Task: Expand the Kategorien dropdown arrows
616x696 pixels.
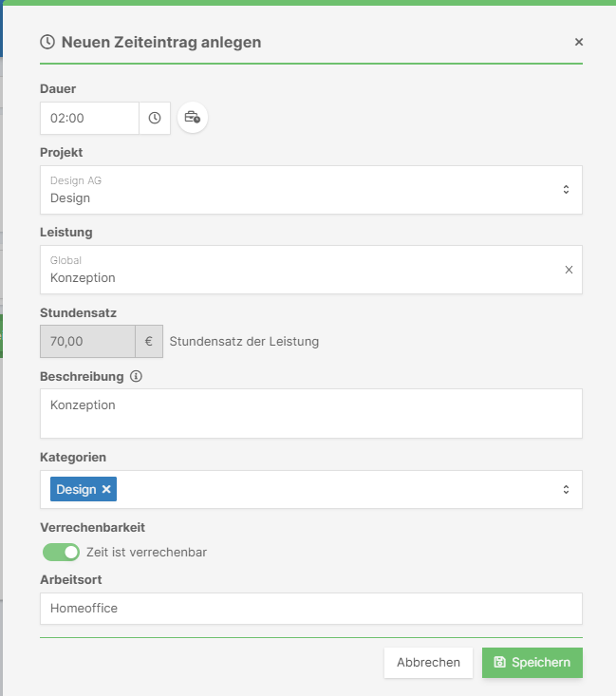Action: pos(566,489)
